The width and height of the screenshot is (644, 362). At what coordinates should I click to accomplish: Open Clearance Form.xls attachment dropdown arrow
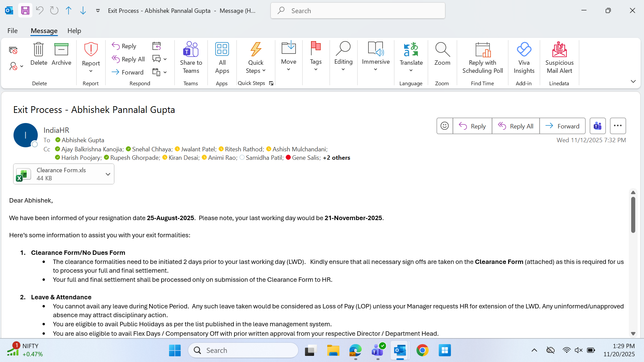(x=108, y=174)
